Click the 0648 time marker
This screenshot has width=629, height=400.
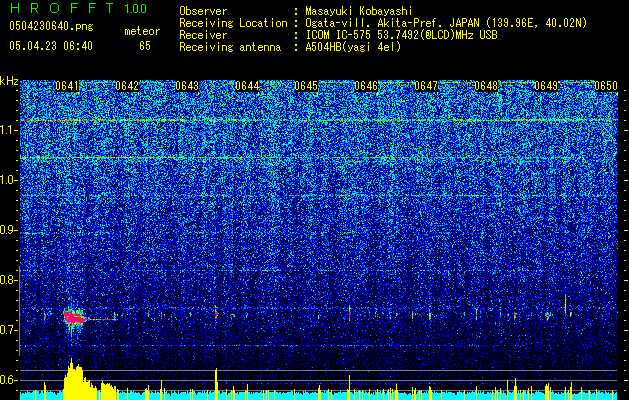tap(486, 86)
